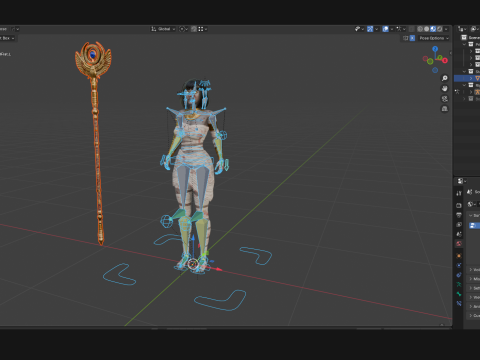Switch to rendered viewport shading
The width and height of the screenshot is (480, 360).
[440, 29]
